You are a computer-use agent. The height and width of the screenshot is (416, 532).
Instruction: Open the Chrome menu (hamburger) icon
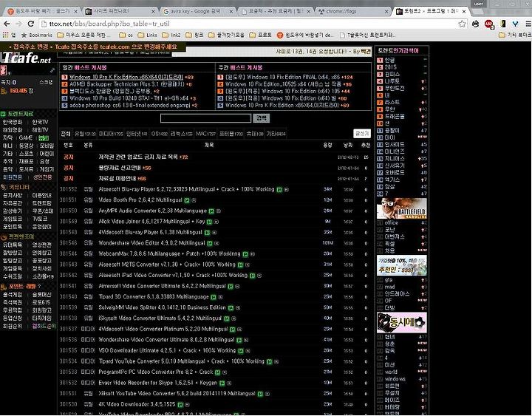[528, 24]
